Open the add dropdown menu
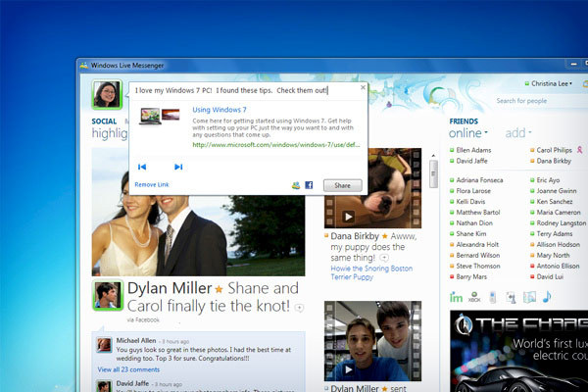 [x=517, y=132]
